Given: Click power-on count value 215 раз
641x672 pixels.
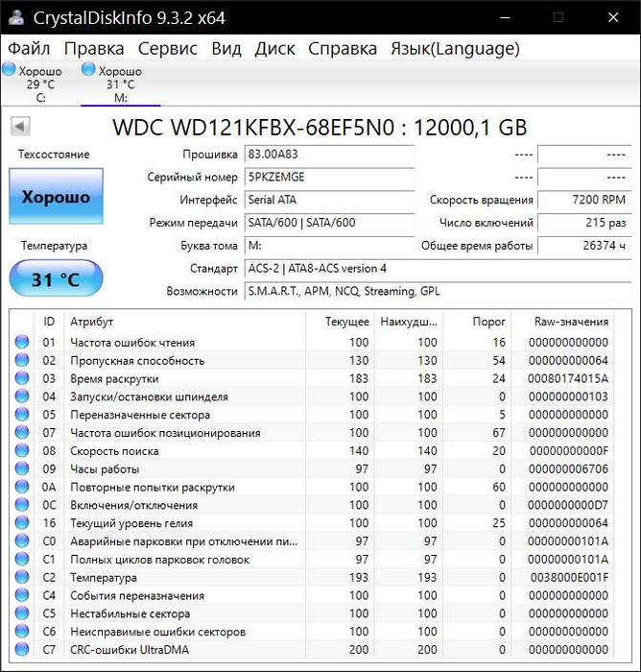Looking at the screenshot, I should click(x=584, y=223).
